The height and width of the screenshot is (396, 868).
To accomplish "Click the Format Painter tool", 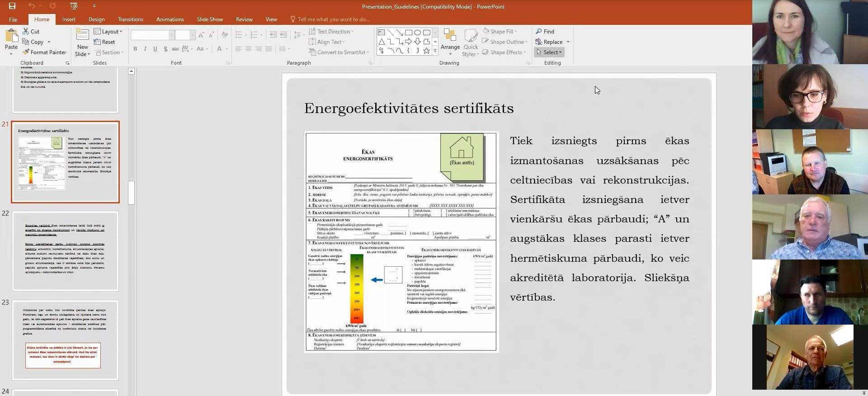I will (44, 52).
